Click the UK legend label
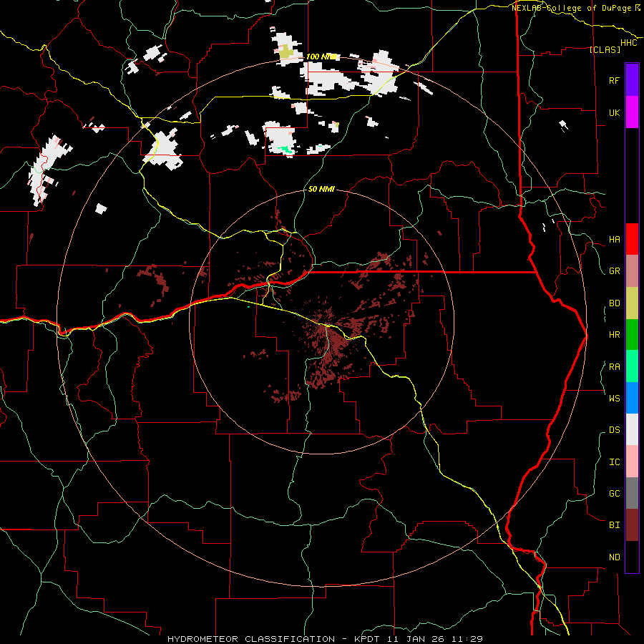644x644 pixels. click(614, 112)
